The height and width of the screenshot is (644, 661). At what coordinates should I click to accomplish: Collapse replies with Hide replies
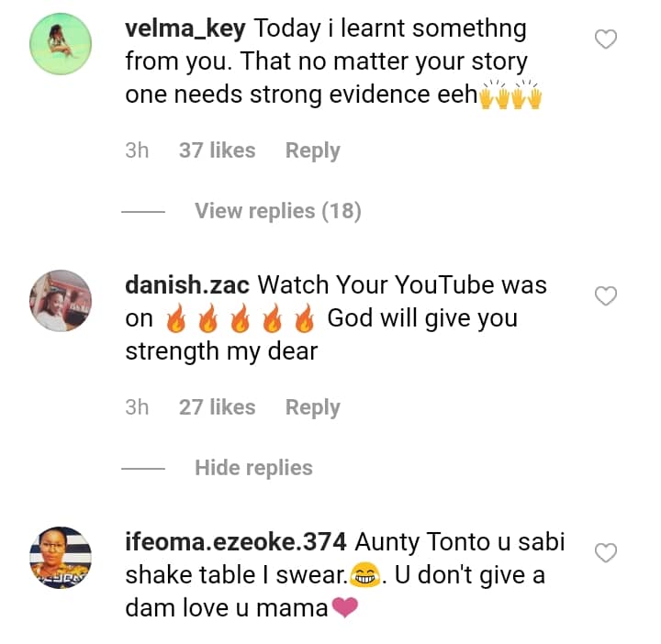coord(253,468)
